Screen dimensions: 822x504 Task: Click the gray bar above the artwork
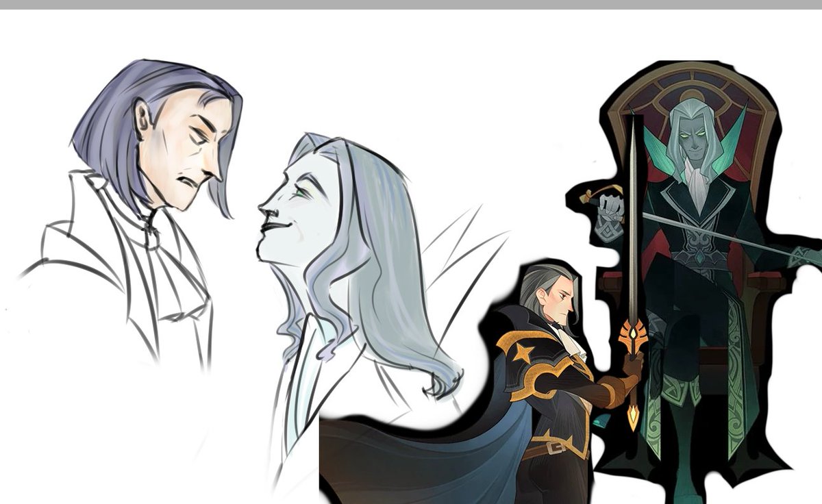pos(411,4)
